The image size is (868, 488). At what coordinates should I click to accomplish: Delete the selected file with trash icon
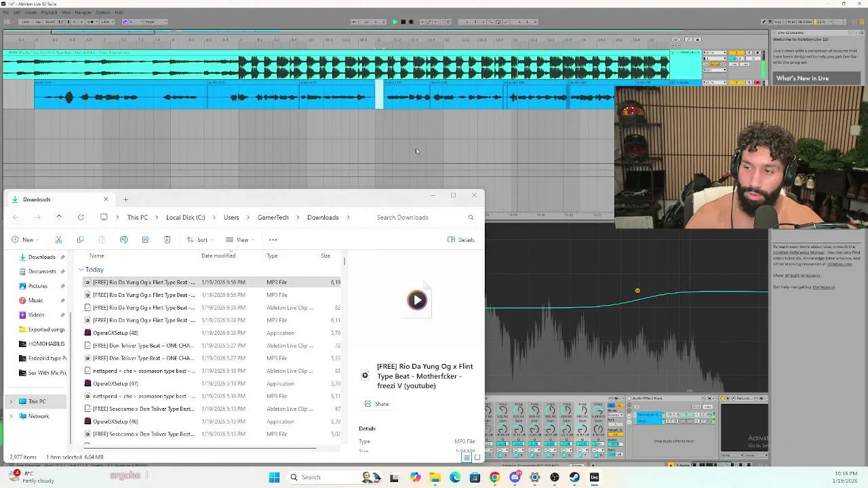click(x=167, y=239)
